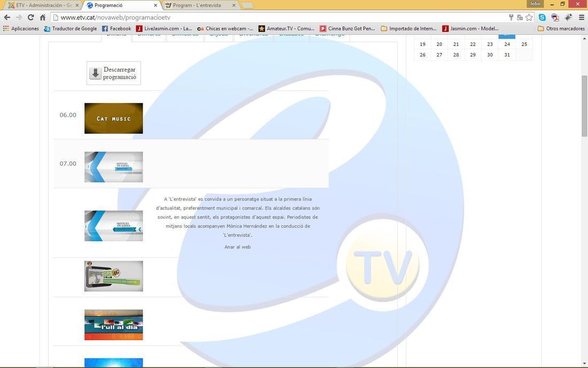The width and height of the screenshot is (588, 368).
Task: Select day 25 in the calendar
Action: tap(524, 44)
